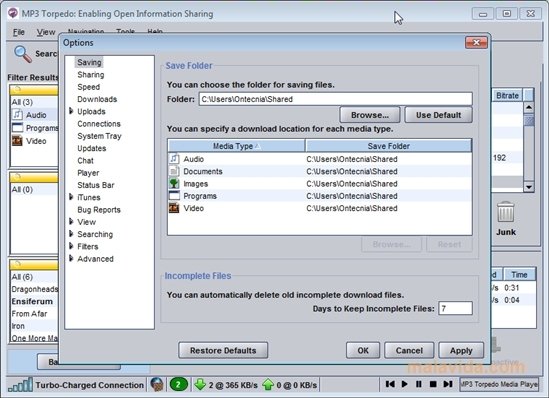The width and height of the screenshot is (549, 398).
Task: Click the Video icon in media type table
Action: click(174, 208)
